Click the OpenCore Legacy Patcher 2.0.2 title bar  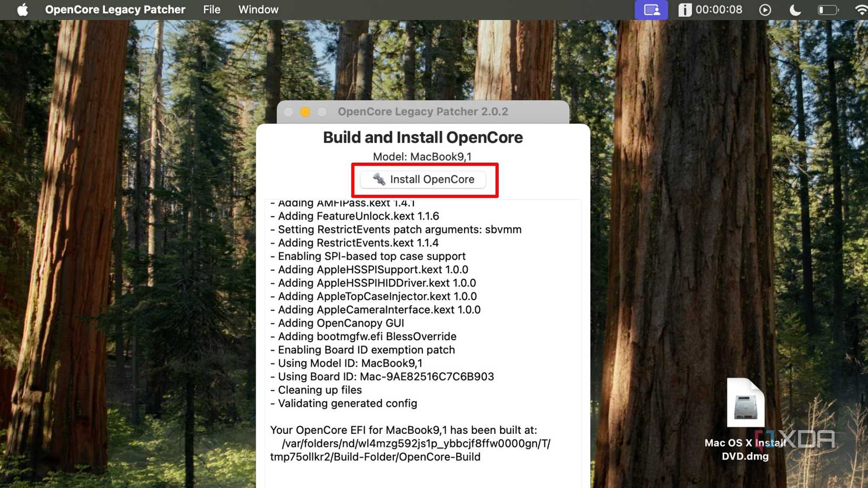[x=423, y=111]
